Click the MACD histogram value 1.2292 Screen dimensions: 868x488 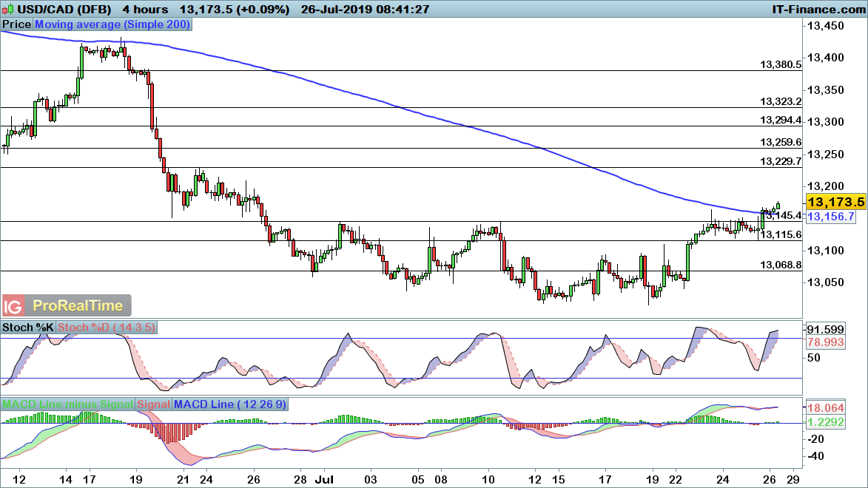825,422
